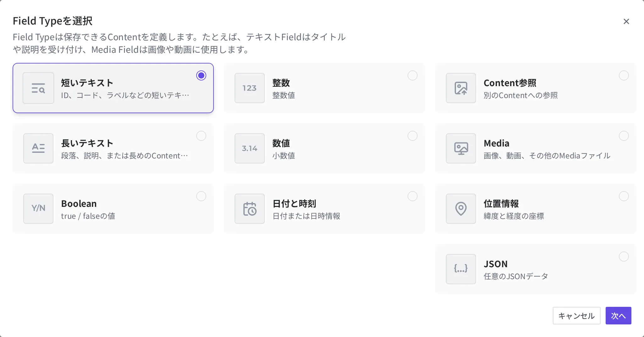Click the 短いテキスト card title
Screen dimensions: 644x337
click(x=87, y=83)
